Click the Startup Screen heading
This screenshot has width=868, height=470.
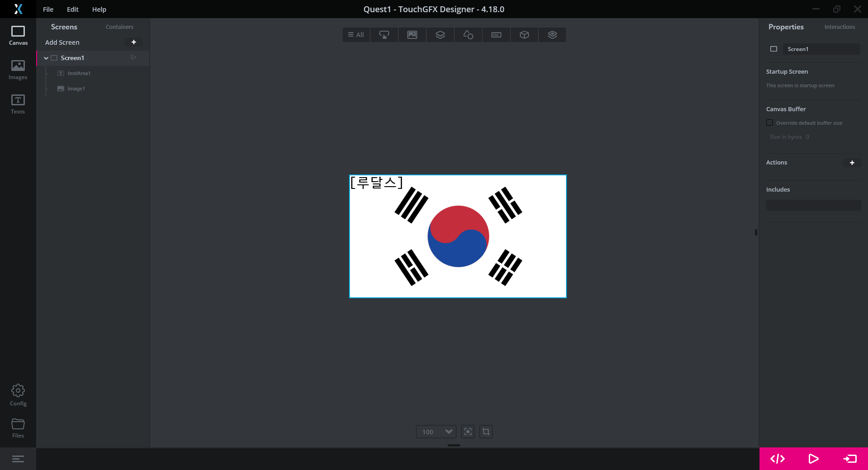(787, 71)
